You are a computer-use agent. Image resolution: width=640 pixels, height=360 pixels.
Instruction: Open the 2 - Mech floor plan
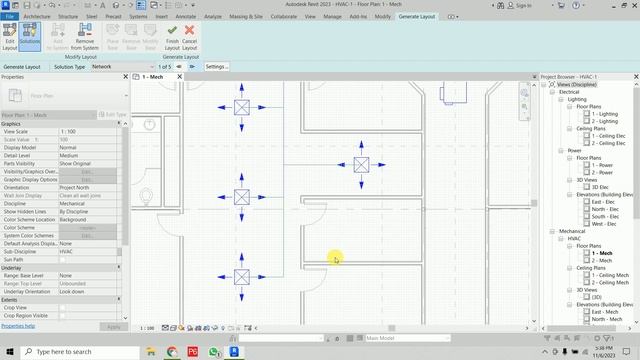tap(602, 260)
